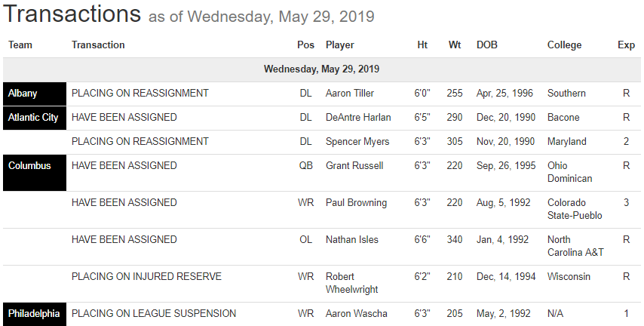This screenshot has width=644, height=326.
Task: Click the DOB column header
Action: (487, 45)
